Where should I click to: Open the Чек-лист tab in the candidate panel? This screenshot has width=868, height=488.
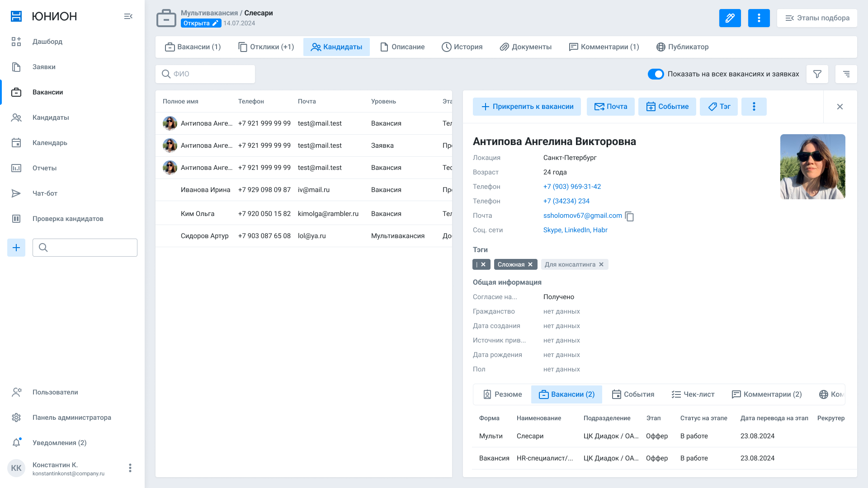tap(693, 394)
